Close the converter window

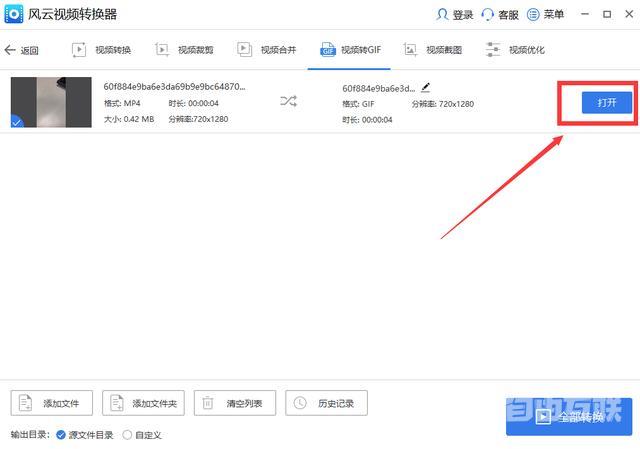[x=629, y=14]
